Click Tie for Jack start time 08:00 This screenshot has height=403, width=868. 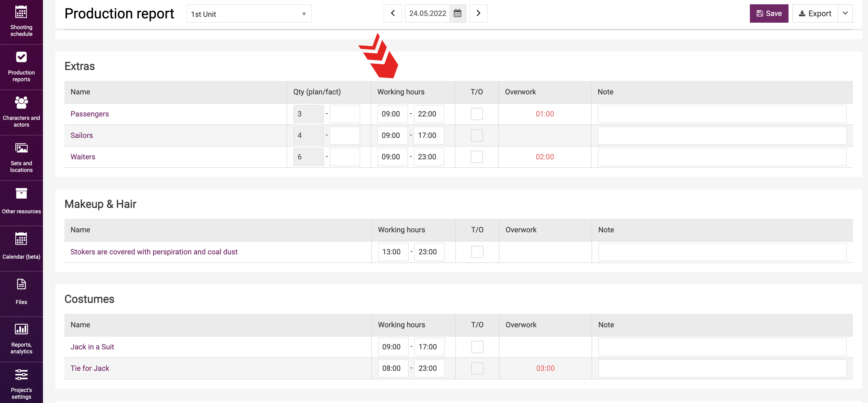pos(393,368)
